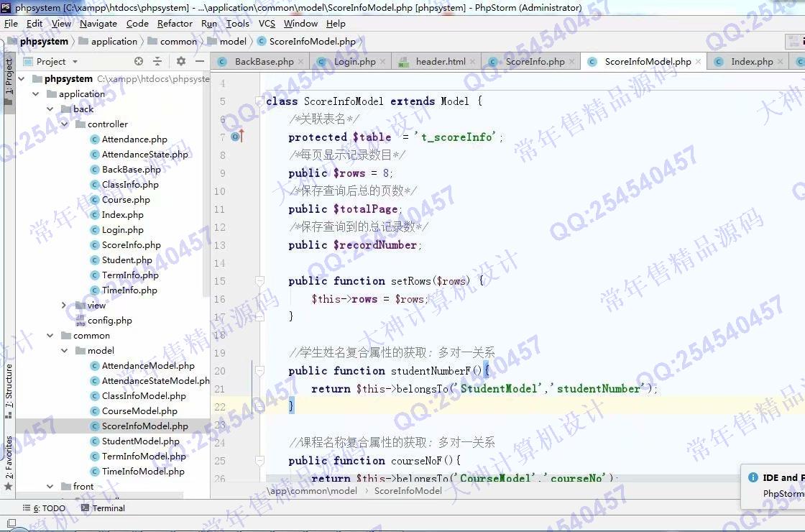Image resolution: width=805 pixels, height=532 pixels.
Task: Collapse the application folder
Action: point(35,94)
